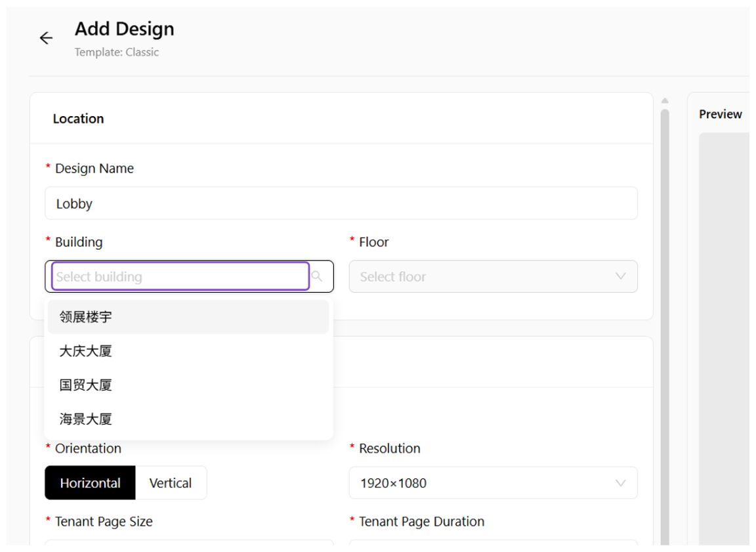756x552 pixels.
Task: Click the Floor dropdown chevron arrow
Action: [x=621, y=276]
